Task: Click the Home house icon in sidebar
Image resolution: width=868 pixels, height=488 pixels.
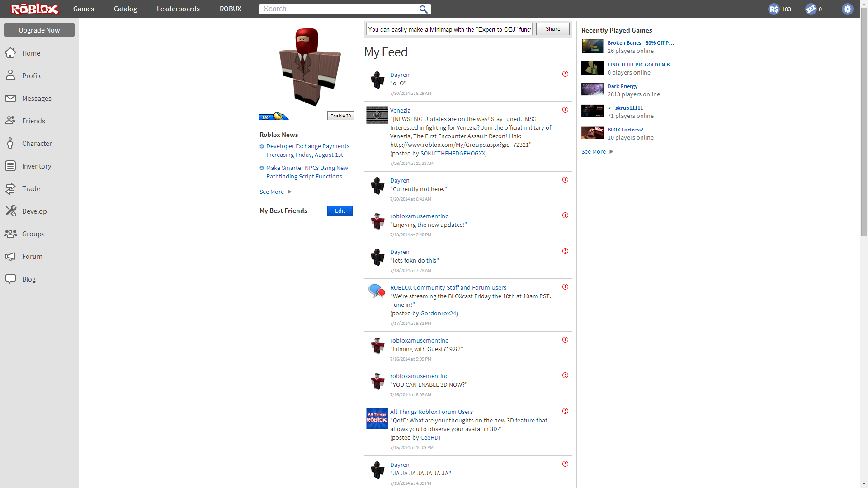Action: pos(10,53)
